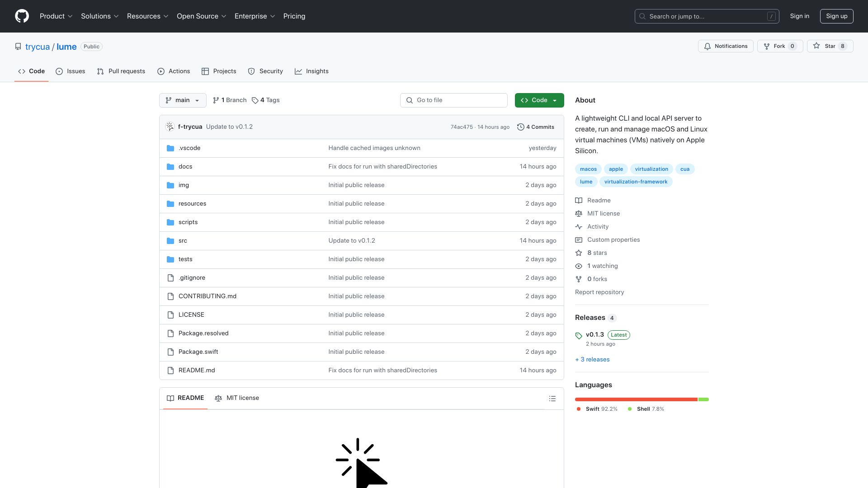Open the 4 Tags link
Screen dimensions: 868x488
tap(266, 100)
